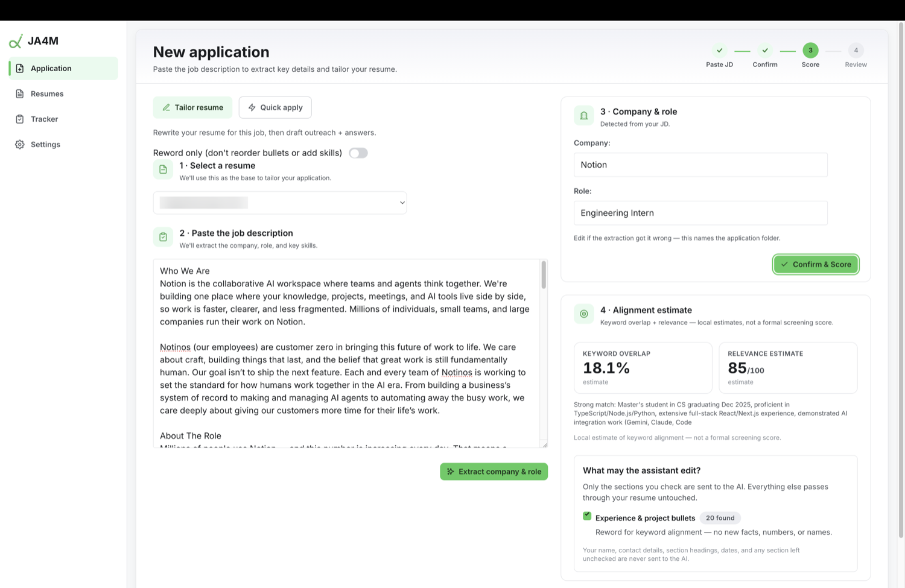Click the Score step number 3 circle
This screenshot has height=588, width=905.
point(810,50)
